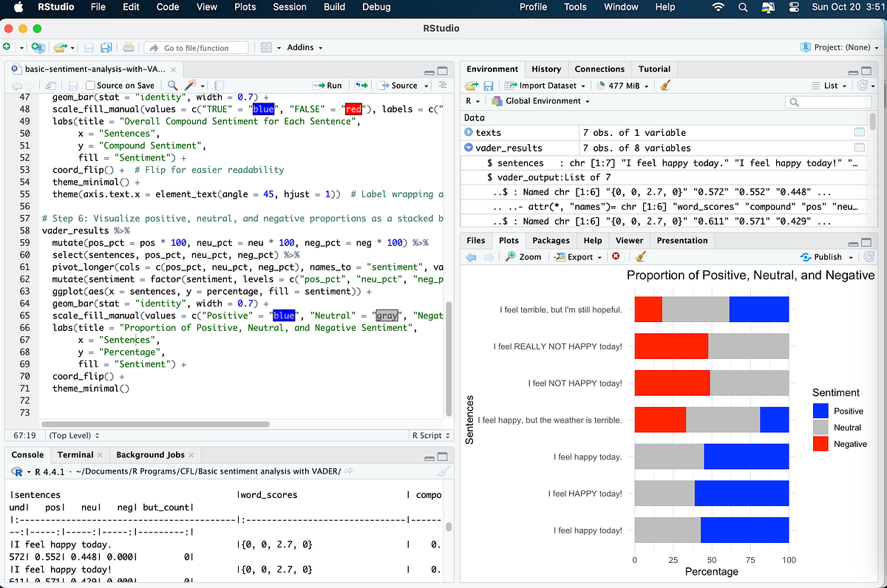
Task: Click the code tools magic wand icon
Action: pos(191,85)
